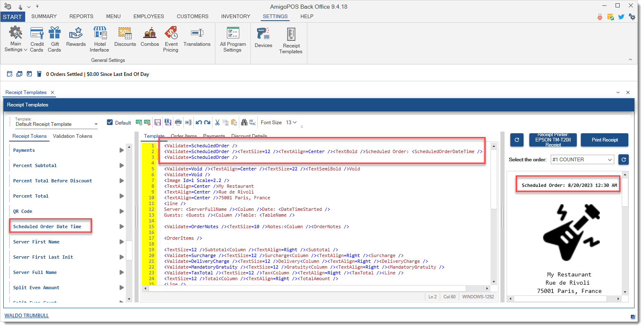
Task: Click the Find binoculars icon
Action: pos(244,123)
